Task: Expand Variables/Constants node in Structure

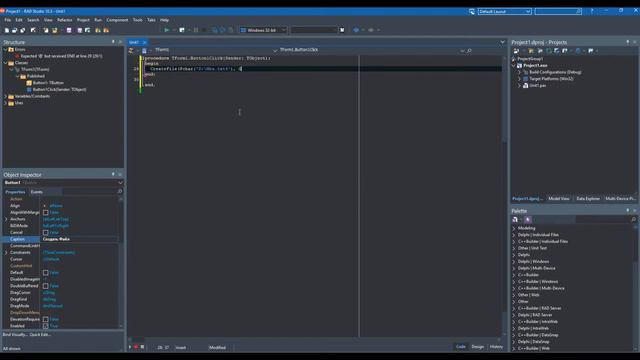Action: pyautogui.click(x=5, y=96)
